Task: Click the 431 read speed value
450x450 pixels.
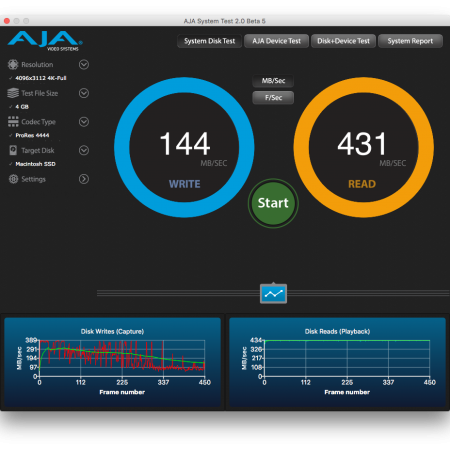Action: point(362,144)
